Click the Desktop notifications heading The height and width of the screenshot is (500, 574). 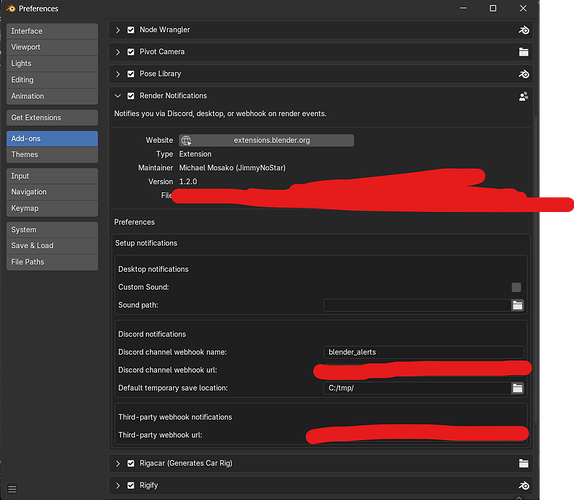click(153, 269)
